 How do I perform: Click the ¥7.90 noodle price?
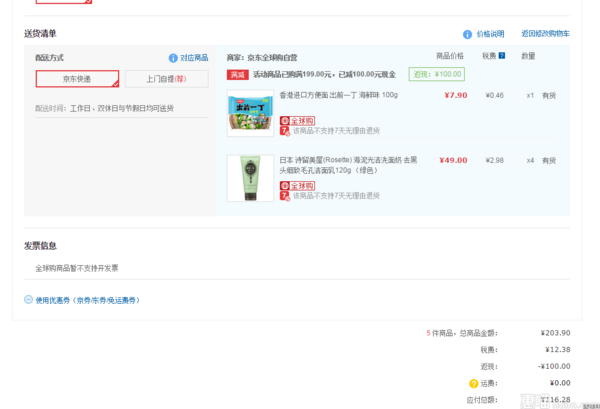point(456,95)
